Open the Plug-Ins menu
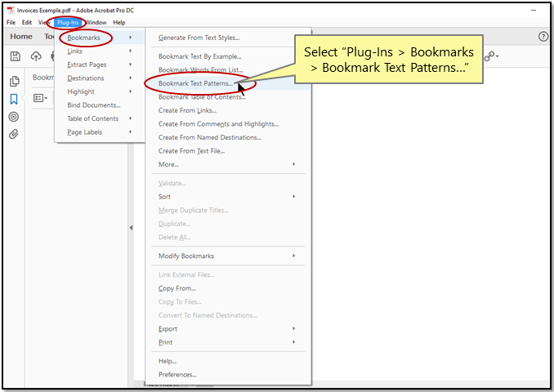Screen dimensions: 554x392 coord(68,23)
